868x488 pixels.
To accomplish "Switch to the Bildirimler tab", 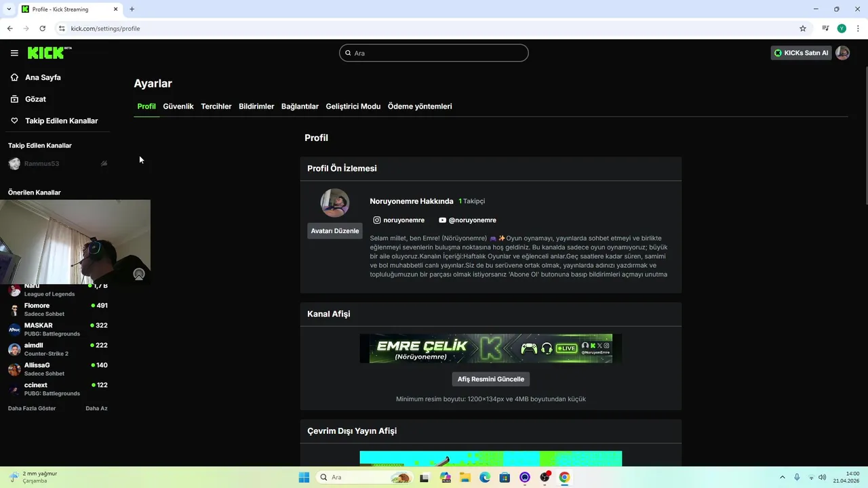I will pos(256,106).
